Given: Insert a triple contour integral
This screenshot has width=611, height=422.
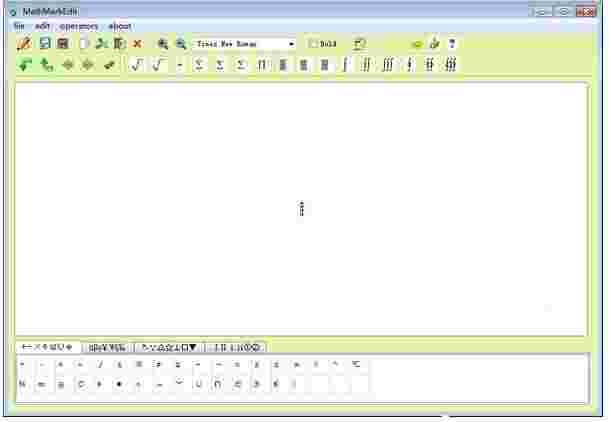Looking at the screenshot, I should (x=451, y=64).
